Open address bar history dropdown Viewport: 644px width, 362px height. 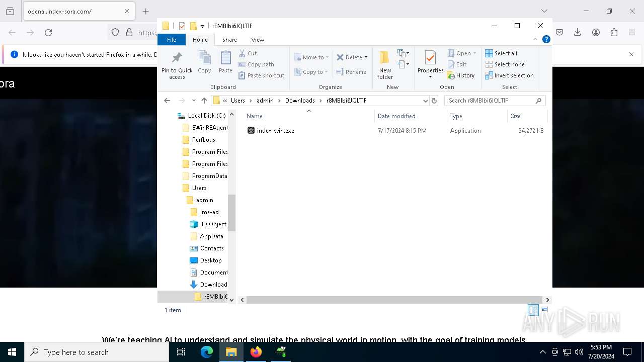click(x=425, y=101)
